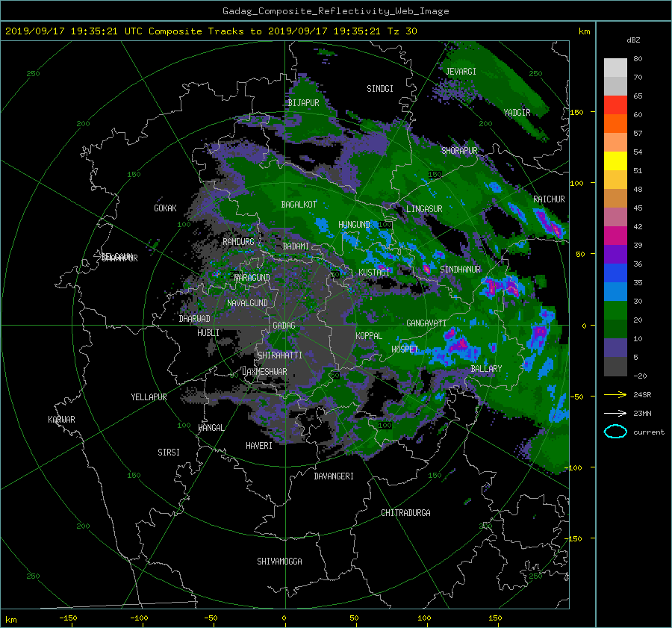
Task: Click the 80 value in dBZ scale
Action: [x=638, y=59]
